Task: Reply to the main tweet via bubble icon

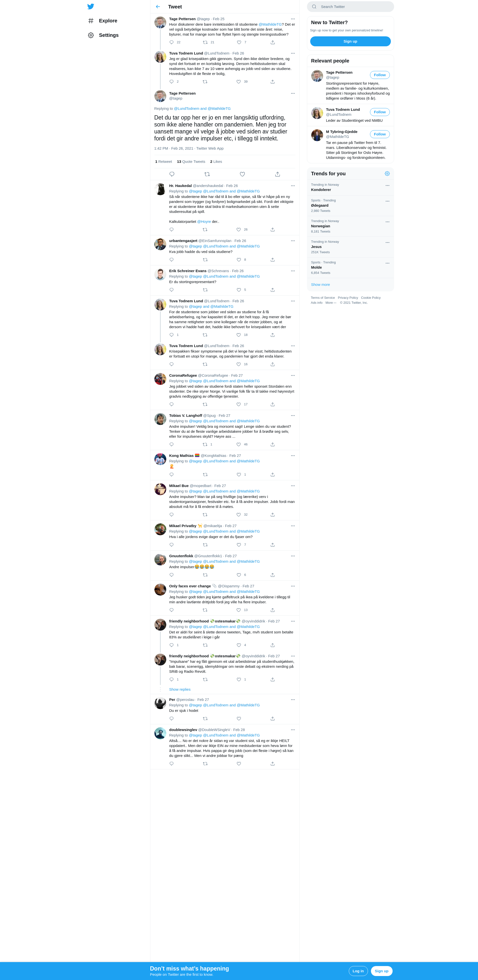Action: coord(172,174)
